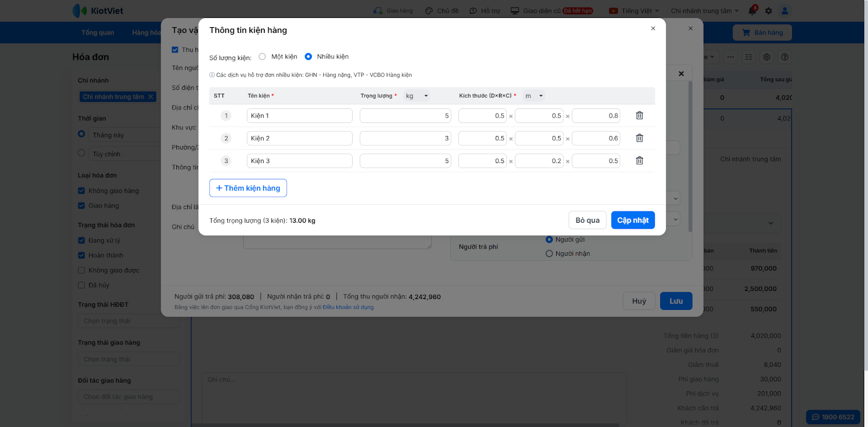This screenshot has height=427, width=868.
Task: Click the Kiện 2 name field
Action: (x=299, y=138)
